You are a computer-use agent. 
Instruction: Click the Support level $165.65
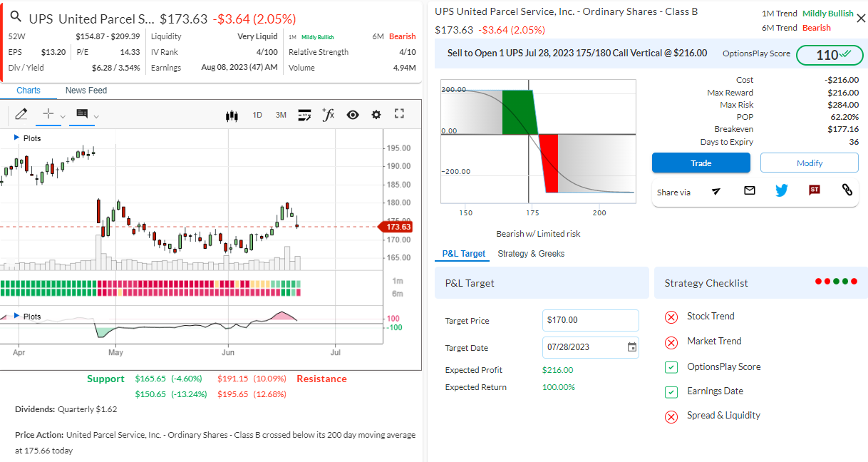pyautogui.click(x=150, y=379)
